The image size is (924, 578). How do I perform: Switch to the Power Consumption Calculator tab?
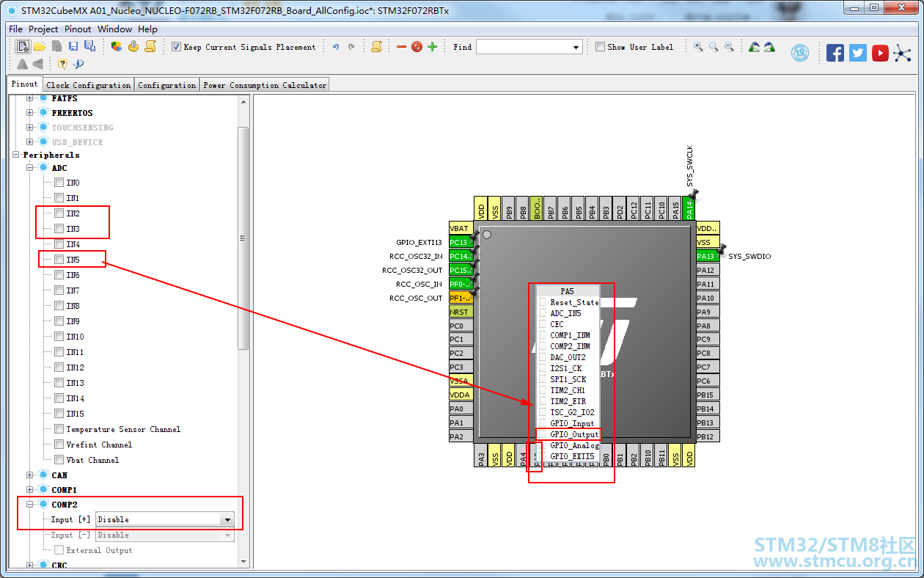(265, 85)
